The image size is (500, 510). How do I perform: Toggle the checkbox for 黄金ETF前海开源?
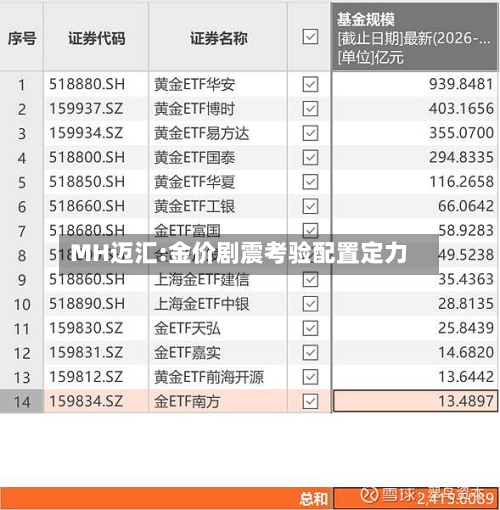point(310,377)
